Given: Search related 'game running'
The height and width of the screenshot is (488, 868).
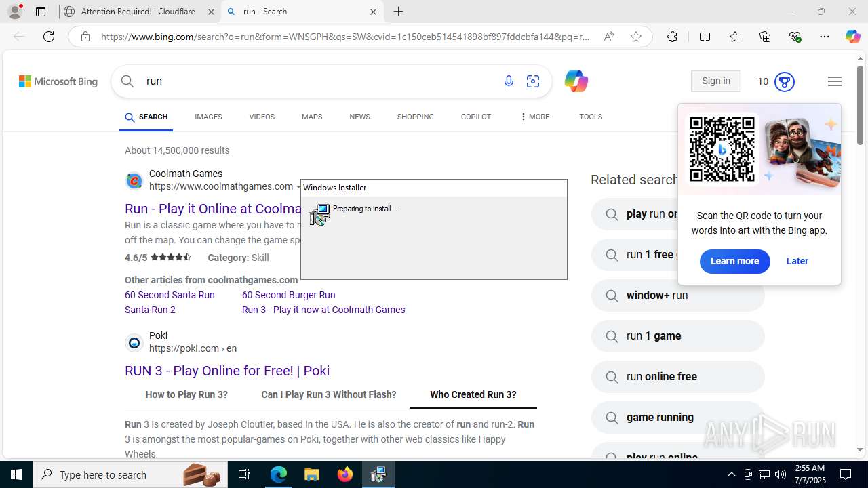Looking at the screenshot, I should [677, 418].
